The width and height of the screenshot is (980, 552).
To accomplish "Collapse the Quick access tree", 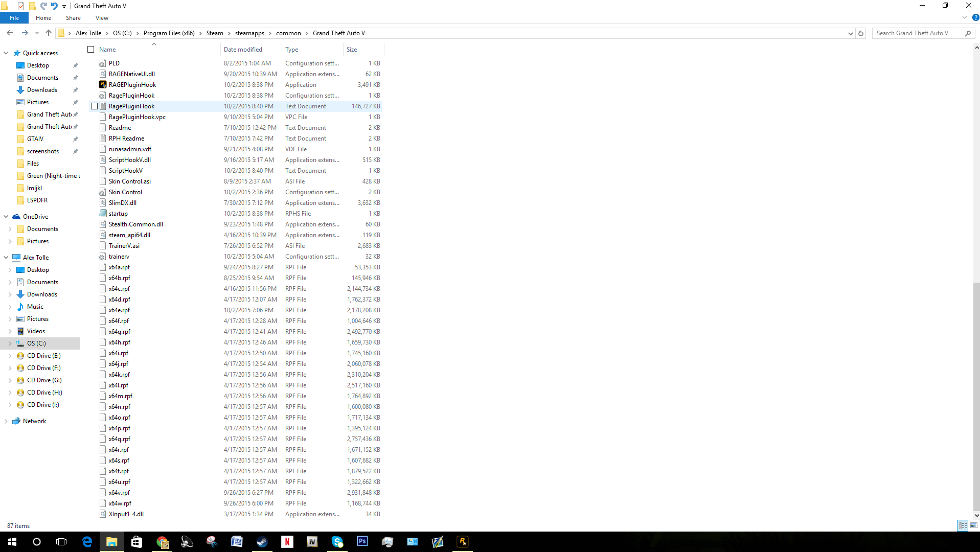I will (6, 53).
